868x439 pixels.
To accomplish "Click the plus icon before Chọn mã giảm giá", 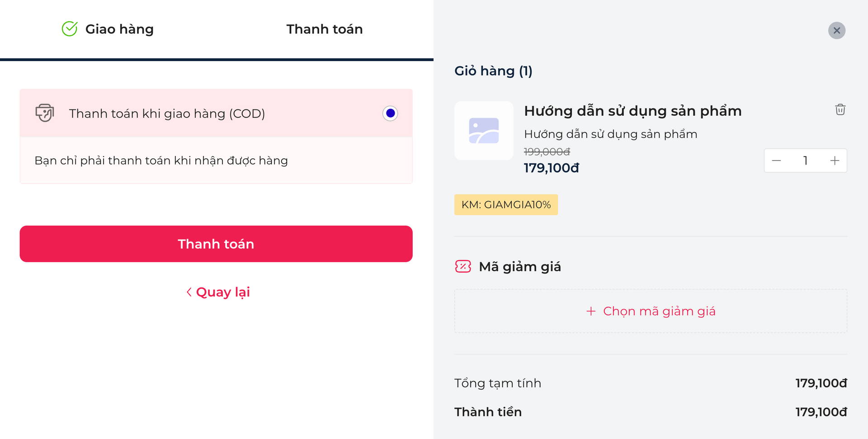I will click(591, 311).
